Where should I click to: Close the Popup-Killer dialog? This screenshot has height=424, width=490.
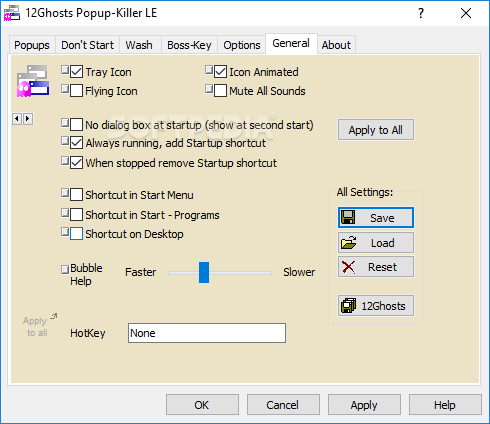466,13
